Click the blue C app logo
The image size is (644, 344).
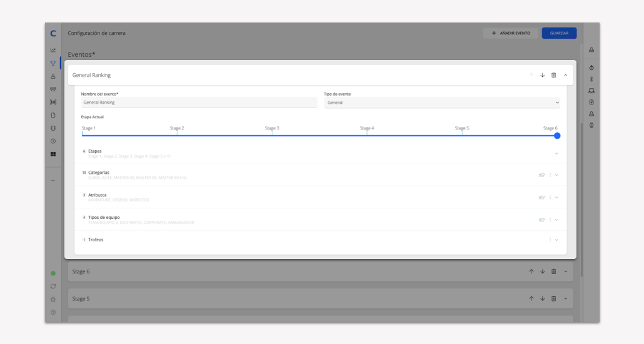click(x=53, y=33)
